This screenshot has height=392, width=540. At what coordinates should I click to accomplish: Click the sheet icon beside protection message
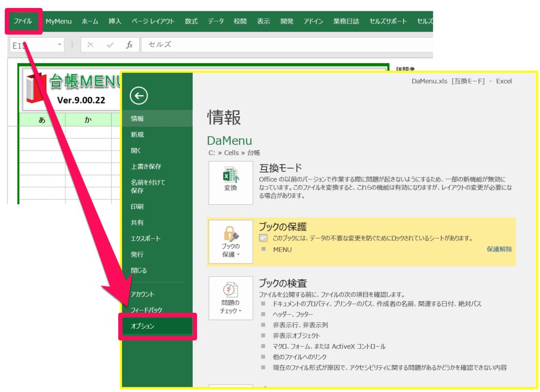pyautogui.click(x=264, y=238)
